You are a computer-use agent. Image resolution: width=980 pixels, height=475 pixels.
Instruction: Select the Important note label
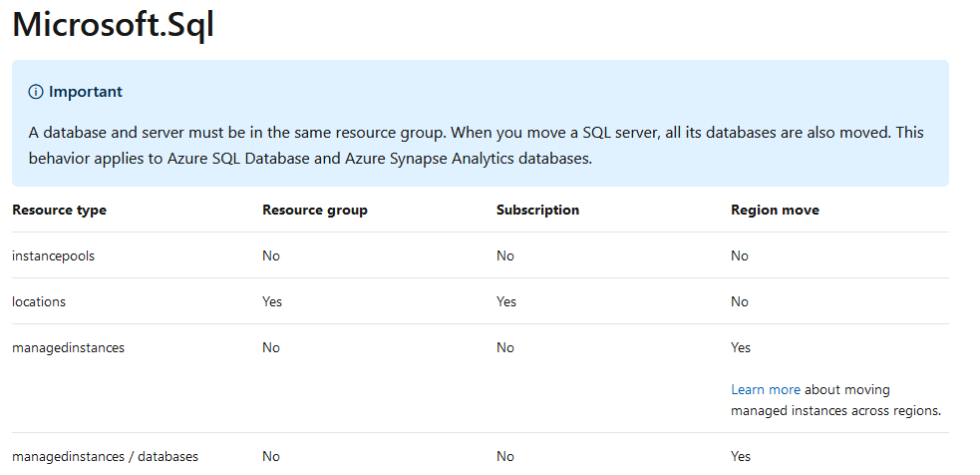(x=86, y=92)
